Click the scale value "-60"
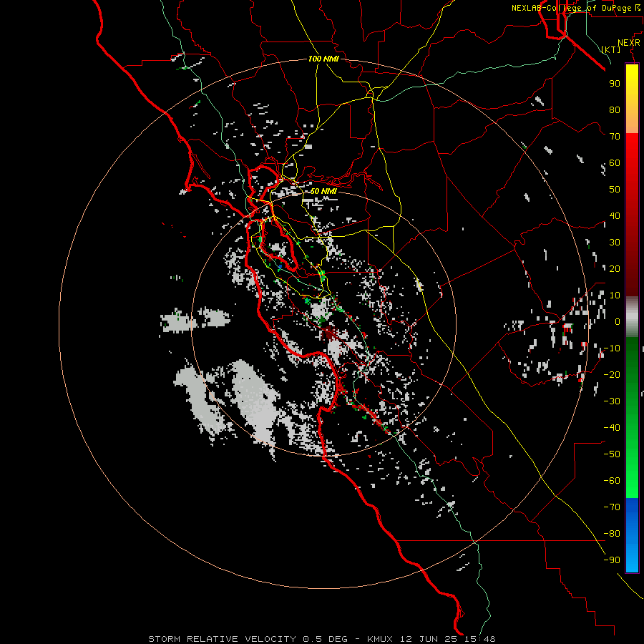644x644 pixels. 612,481
